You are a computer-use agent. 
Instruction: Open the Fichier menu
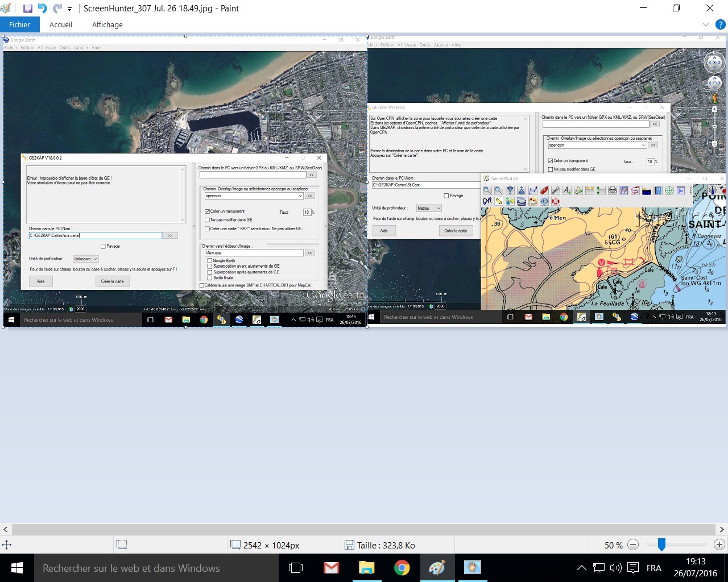pyautogui.click(x=19, y=24)
